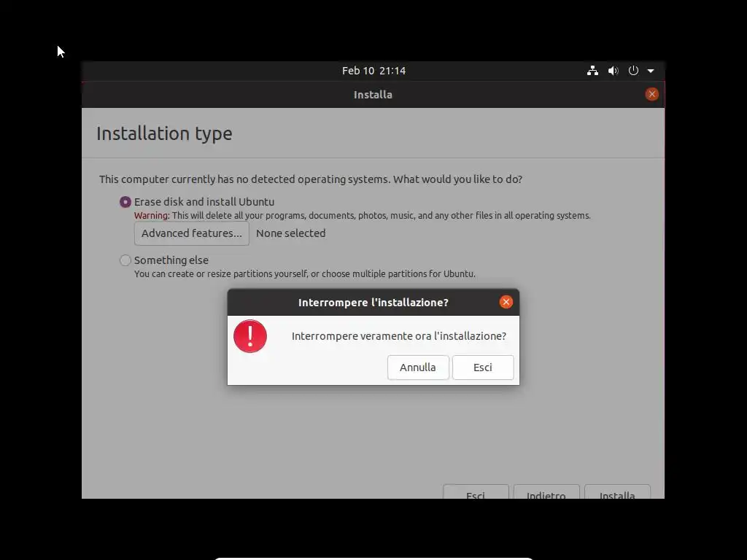
Task: Click the red 'Warning:' label text
Action: coord(152,215)
